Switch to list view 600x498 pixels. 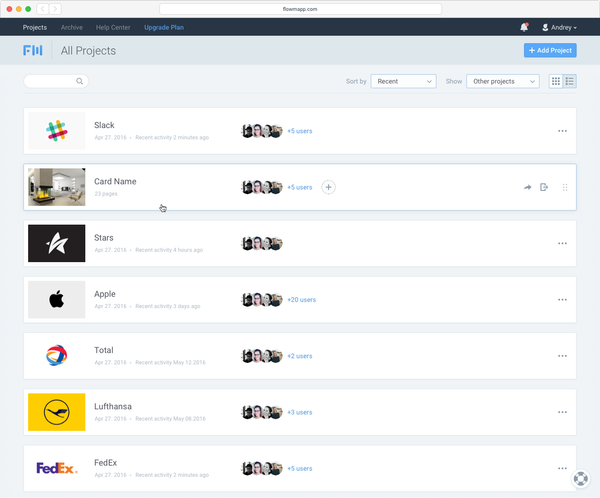point(569,81)
